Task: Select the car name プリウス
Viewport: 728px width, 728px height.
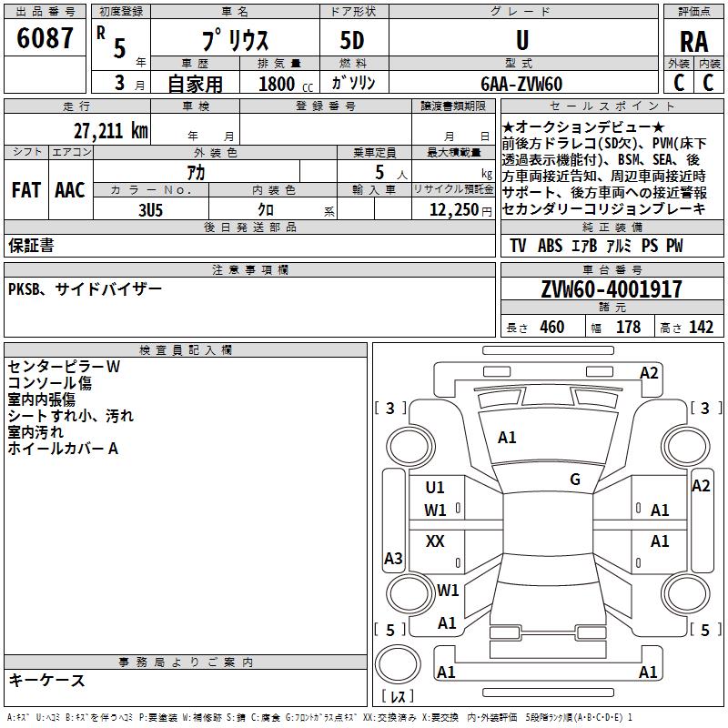Action: (235, 40)
